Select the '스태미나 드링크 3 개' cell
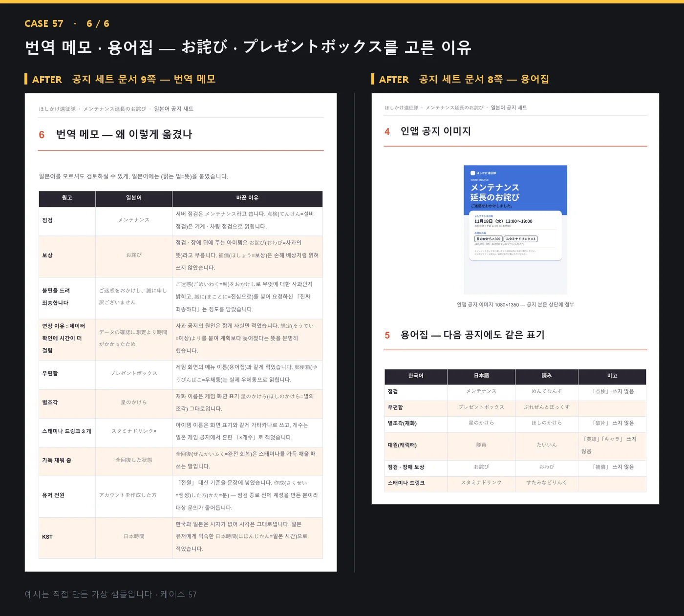 coord(67,431)
